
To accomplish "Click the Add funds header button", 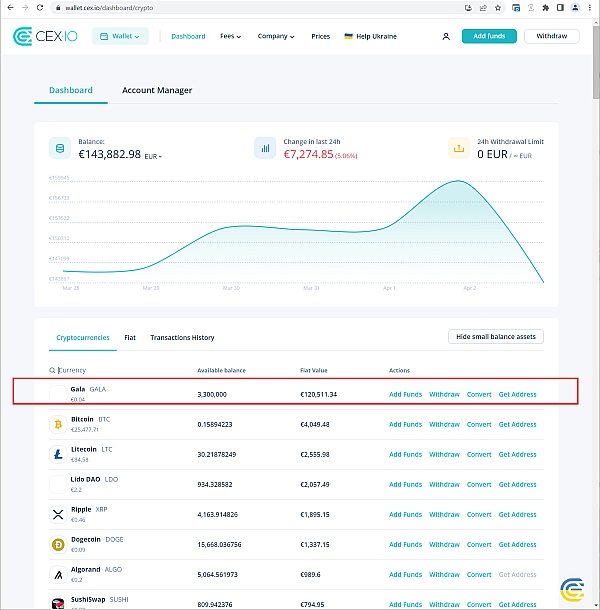I will click(489, 36).
